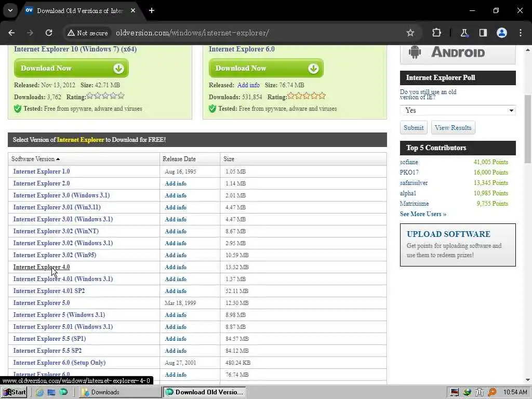532x399 pixels.
Task: Click See More Users link
Action: click(423, 214)
